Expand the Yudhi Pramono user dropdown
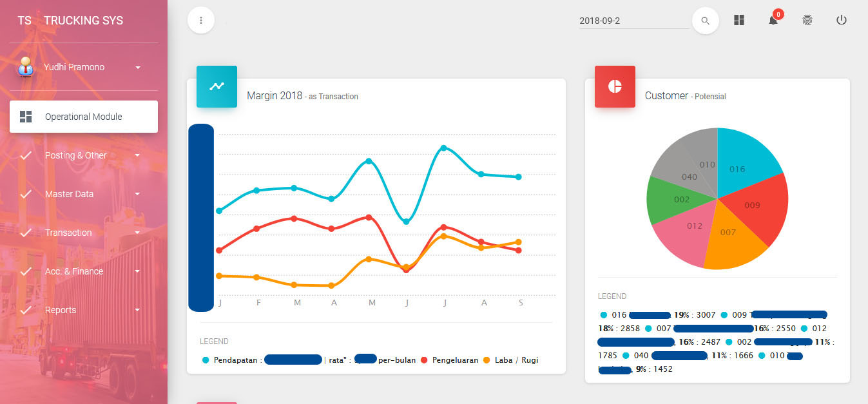Viewport: 868px width, 404px height. [x=138, y=67]
